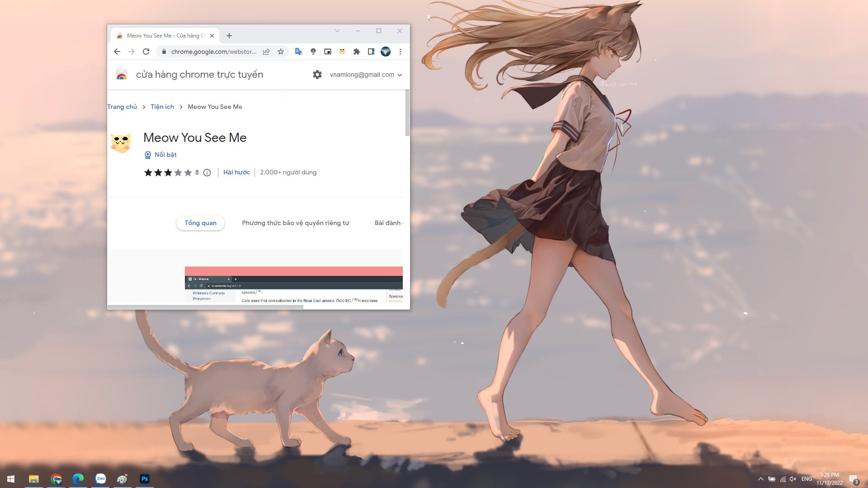Open the Chrome Web Store settings gear
Viewport: 868px width, 488px height.
317,75
